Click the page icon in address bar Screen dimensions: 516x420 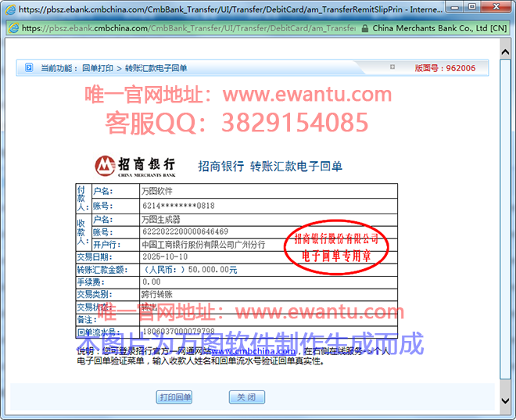coord(14,28)
